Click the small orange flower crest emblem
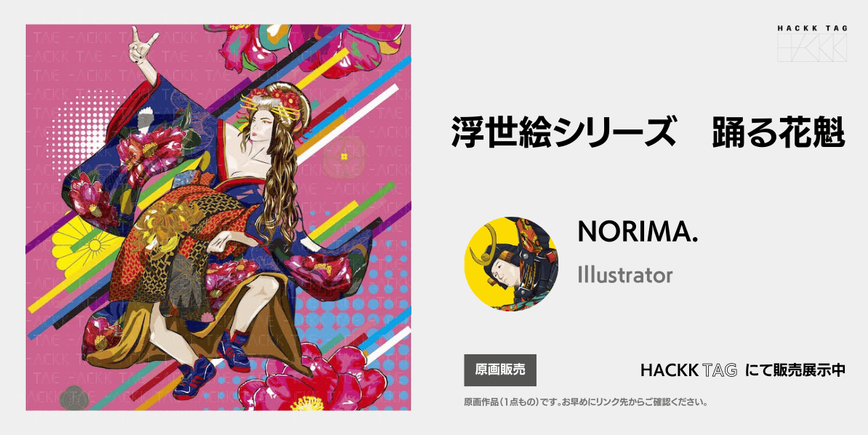This screenshot has width=868, height=435. point(345,156)
